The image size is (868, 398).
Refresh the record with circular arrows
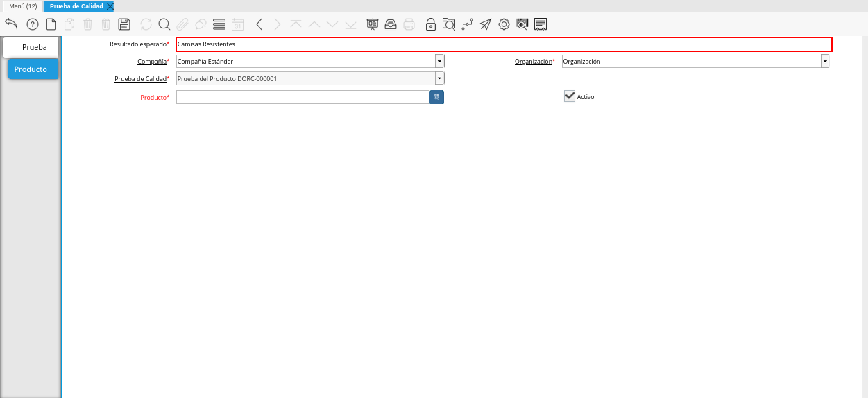146,24
